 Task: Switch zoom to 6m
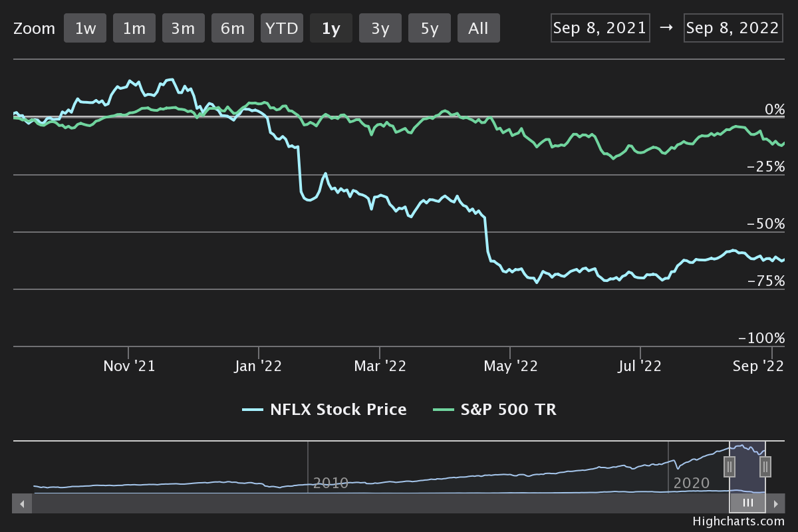point(233,29)
